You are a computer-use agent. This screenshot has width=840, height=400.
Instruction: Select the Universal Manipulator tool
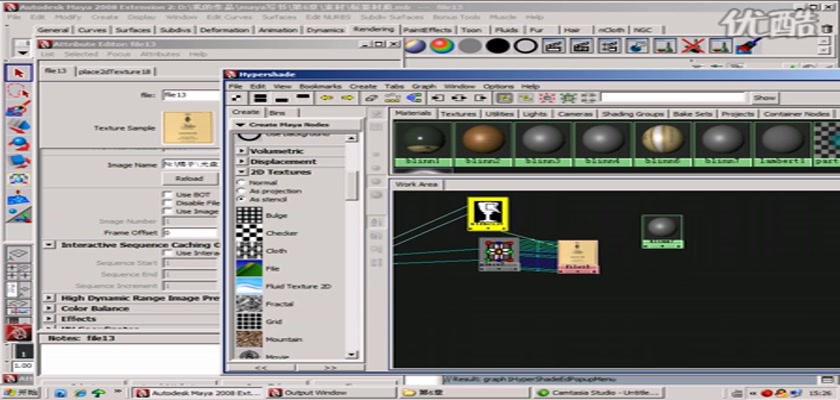coord(19,179)
